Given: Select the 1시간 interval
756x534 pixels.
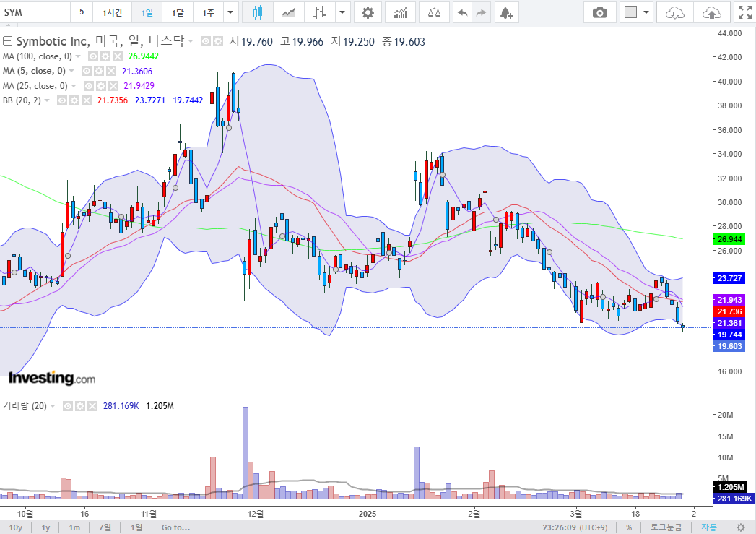Looking at the screenshot, I should click(x=113, y=12).
